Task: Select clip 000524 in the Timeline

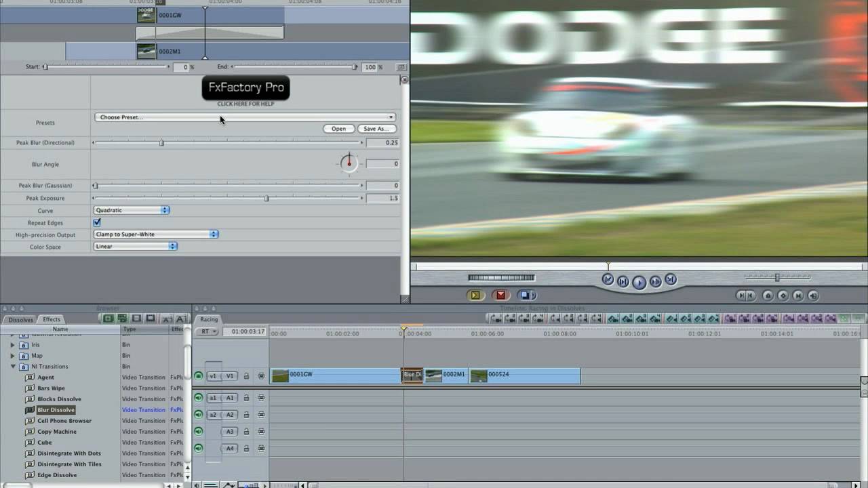Action: (x=524, y=375)
